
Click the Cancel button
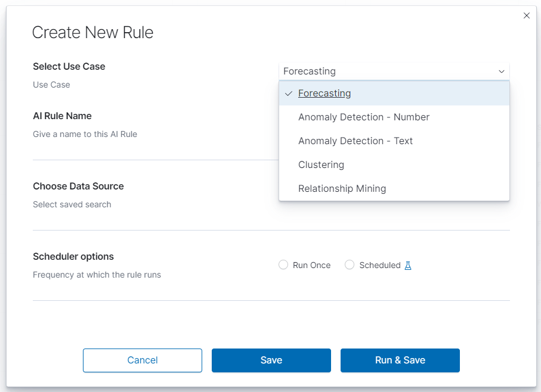[143, 360]
